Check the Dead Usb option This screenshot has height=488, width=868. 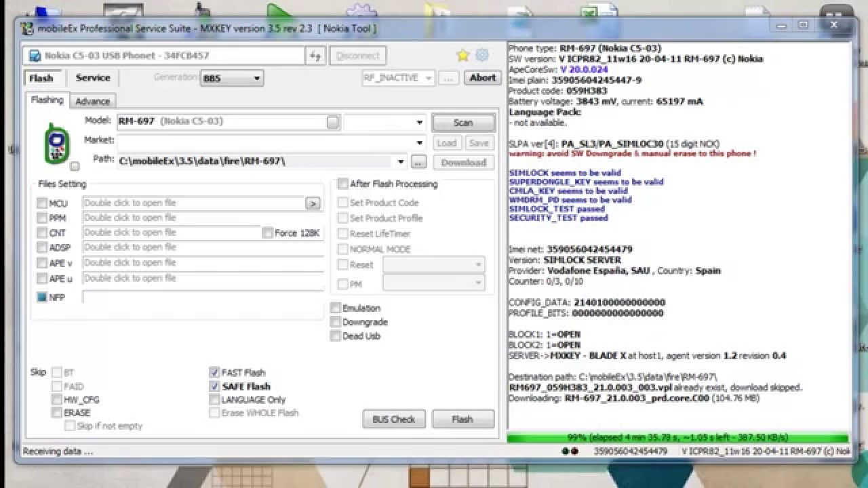[335, 335]
